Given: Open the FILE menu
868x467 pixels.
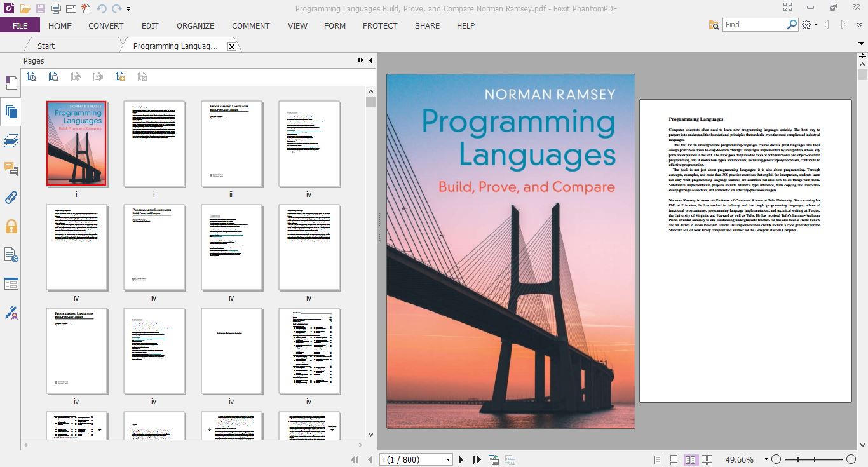Looking at the screenshot, I should [x=20, y=25].
